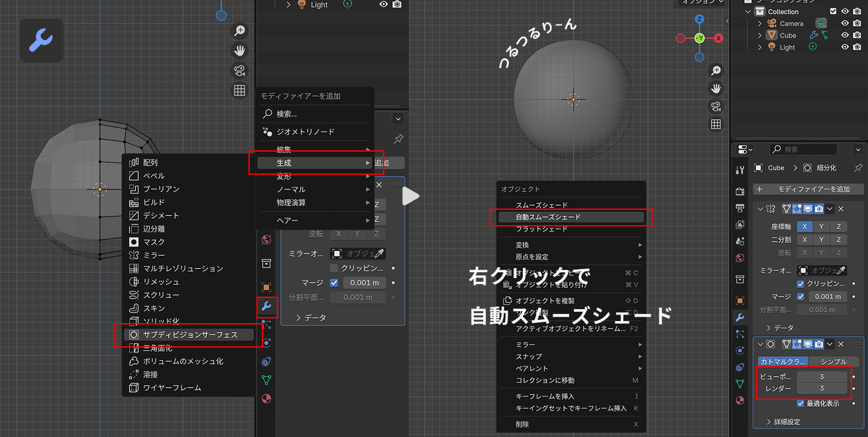Screen dimensions: 868x437
Task: Toggle camera view icon in the right viewport
Action: (x=716, y=106)
